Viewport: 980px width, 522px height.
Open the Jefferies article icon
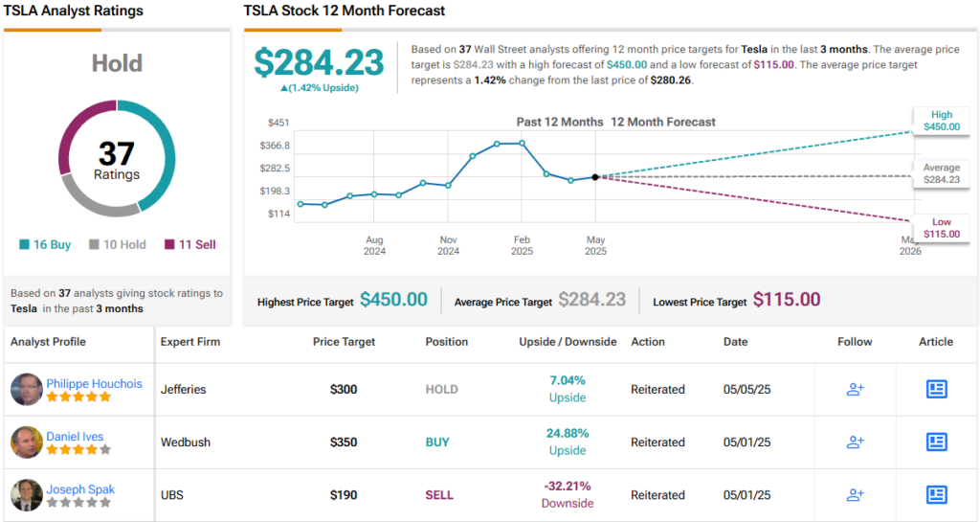pyautogui.click(x=936, y=390)
